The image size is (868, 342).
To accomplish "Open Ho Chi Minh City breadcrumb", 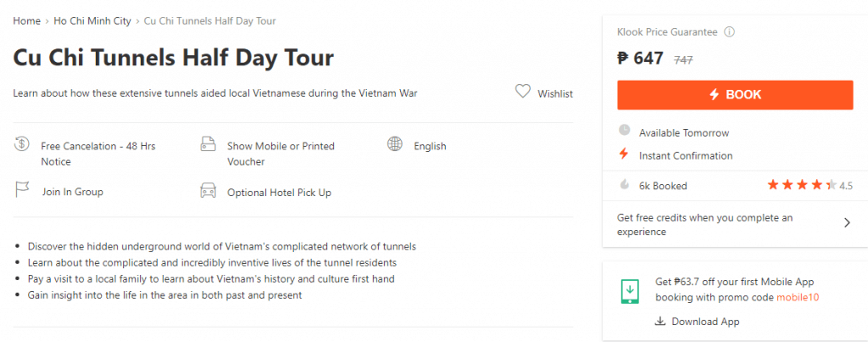I will [x=92, y=21].
